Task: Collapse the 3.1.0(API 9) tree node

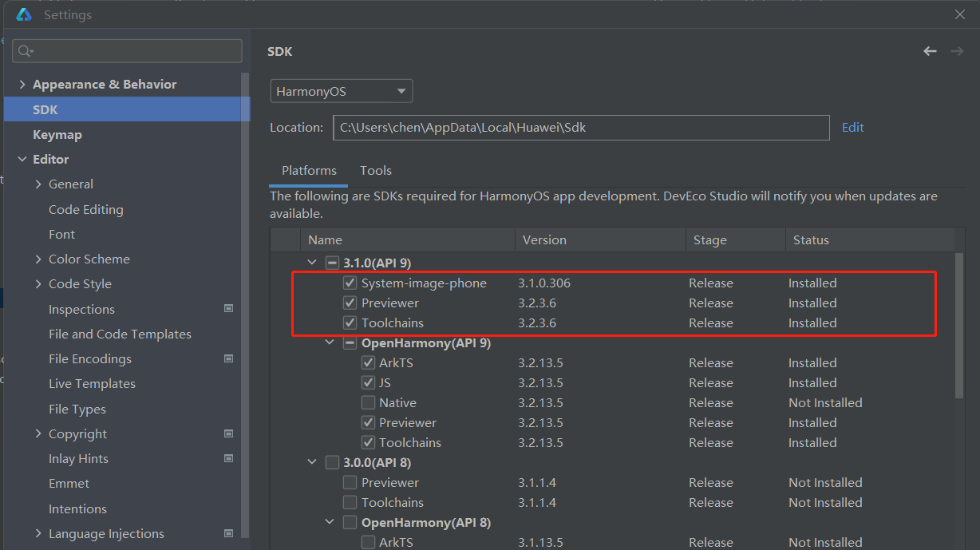Action: 312,263
